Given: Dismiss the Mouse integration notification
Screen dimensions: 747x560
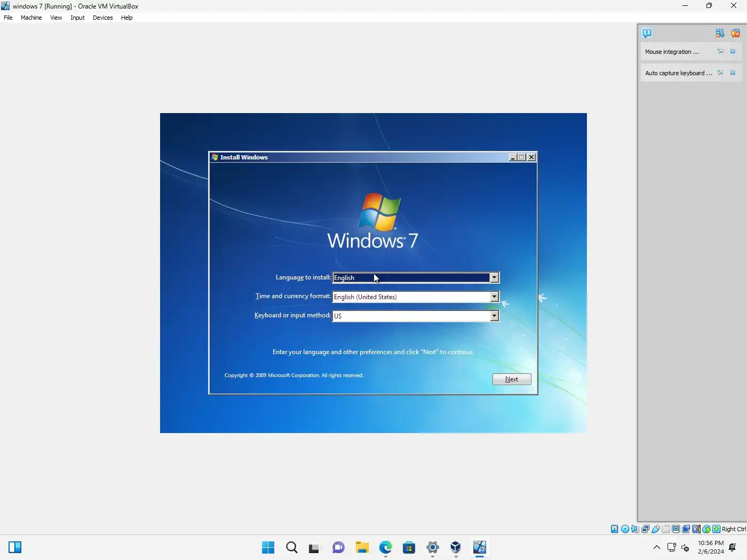Looking at the screenshot, I should 733,51.
